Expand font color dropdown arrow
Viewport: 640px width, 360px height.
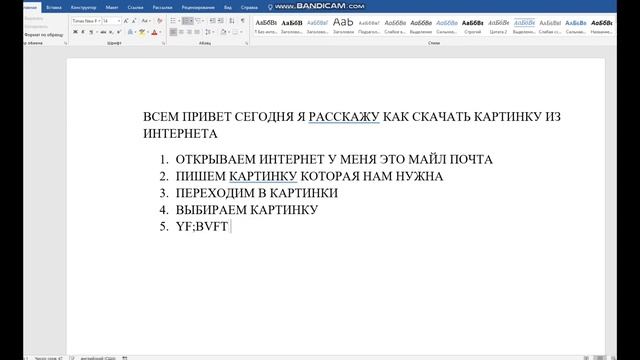160,32
